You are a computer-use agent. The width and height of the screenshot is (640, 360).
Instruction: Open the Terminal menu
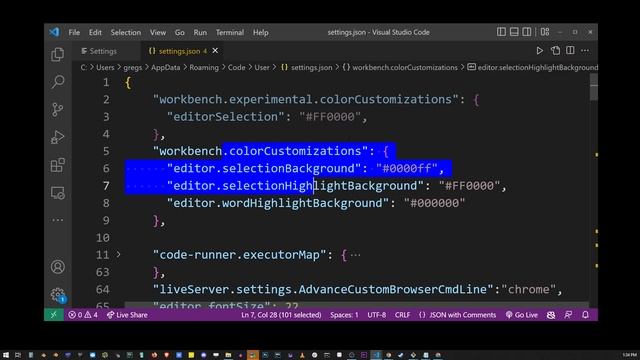tap(230, 32)
